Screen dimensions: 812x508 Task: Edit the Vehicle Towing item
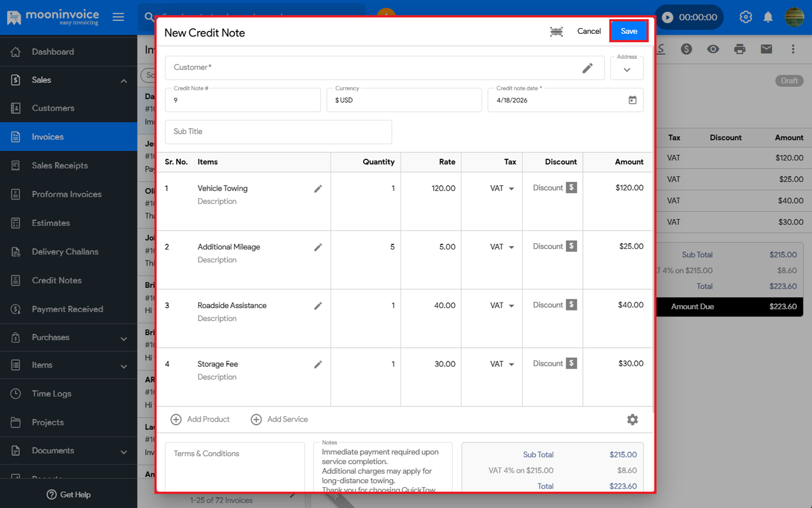[x=318, y=189]
